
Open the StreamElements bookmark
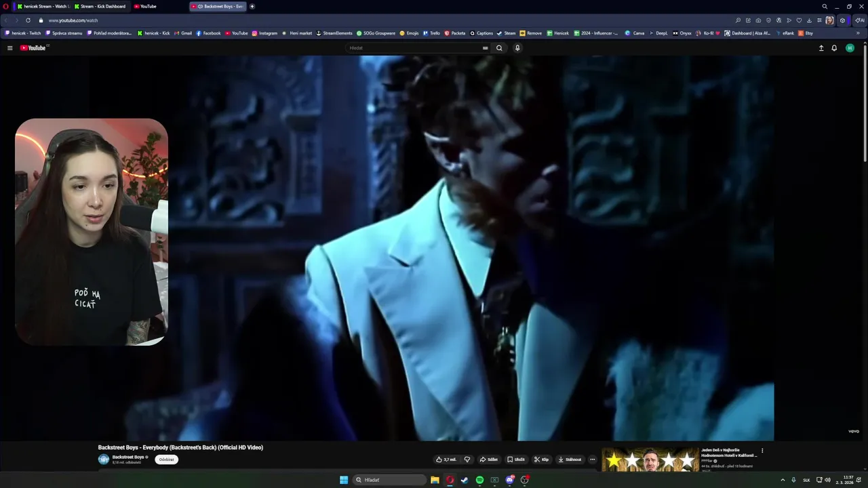(334, 33)
